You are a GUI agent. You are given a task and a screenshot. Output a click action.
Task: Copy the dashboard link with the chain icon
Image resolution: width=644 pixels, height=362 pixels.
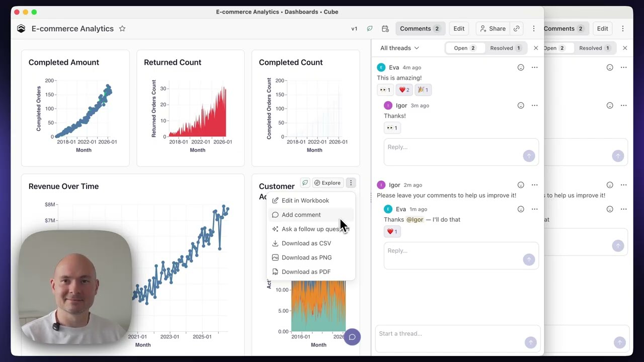coord(516,29)
